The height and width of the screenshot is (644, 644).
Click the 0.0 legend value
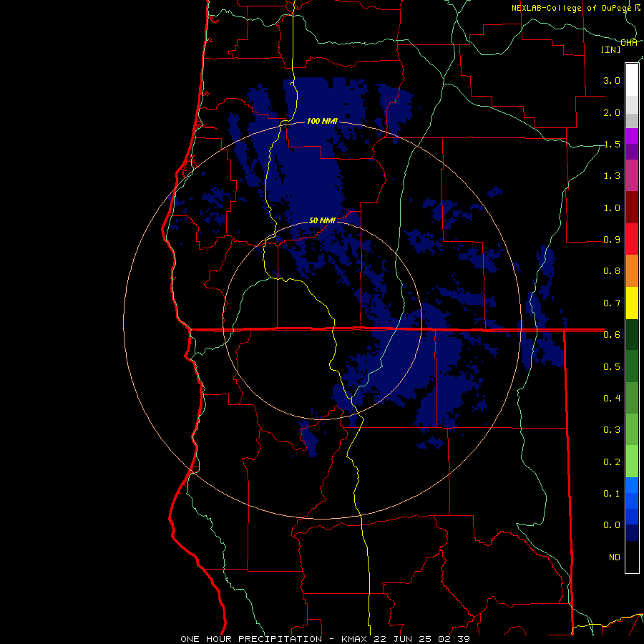[x=612, y=525]
